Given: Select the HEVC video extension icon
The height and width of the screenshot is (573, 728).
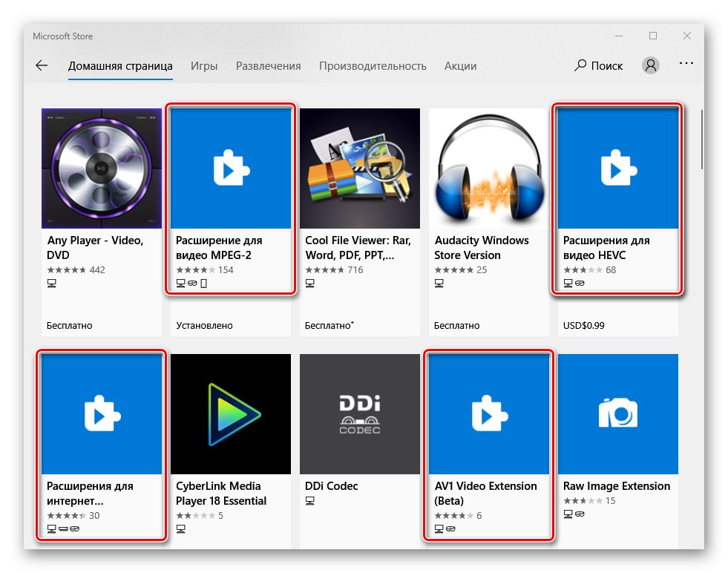Looking at the screenshot, I should [x=618, y=168].
